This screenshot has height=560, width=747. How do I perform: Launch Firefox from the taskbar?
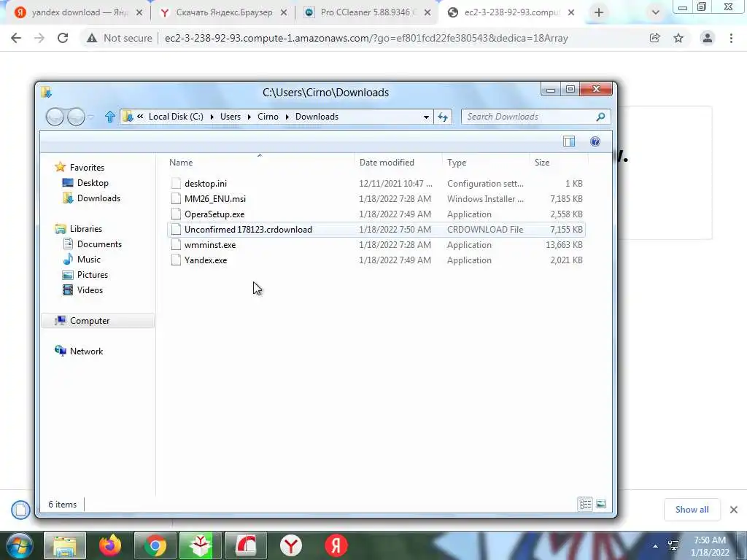(110, 545)
